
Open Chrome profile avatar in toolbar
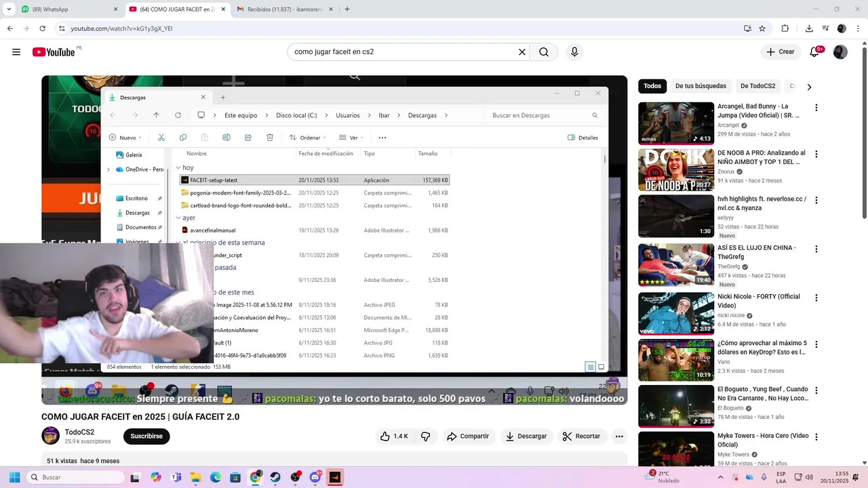tap(842, 28)
